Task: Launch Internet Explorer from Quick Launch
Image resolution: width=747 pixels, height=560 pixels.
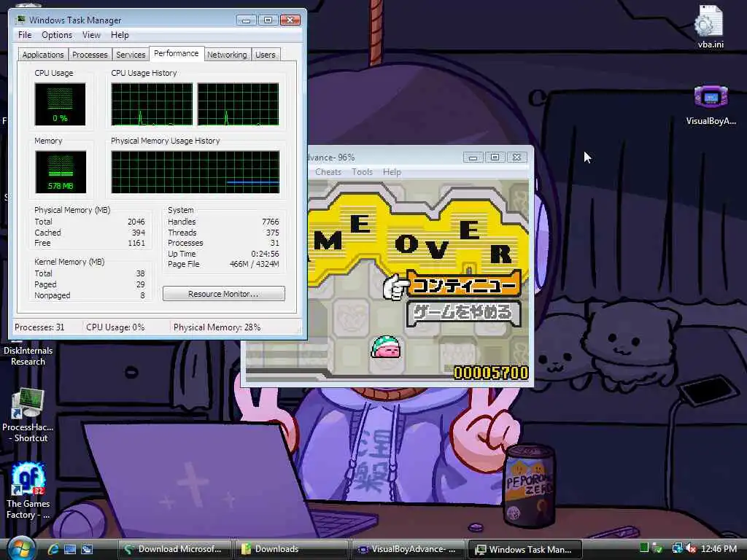Action: tap(53, 549)
